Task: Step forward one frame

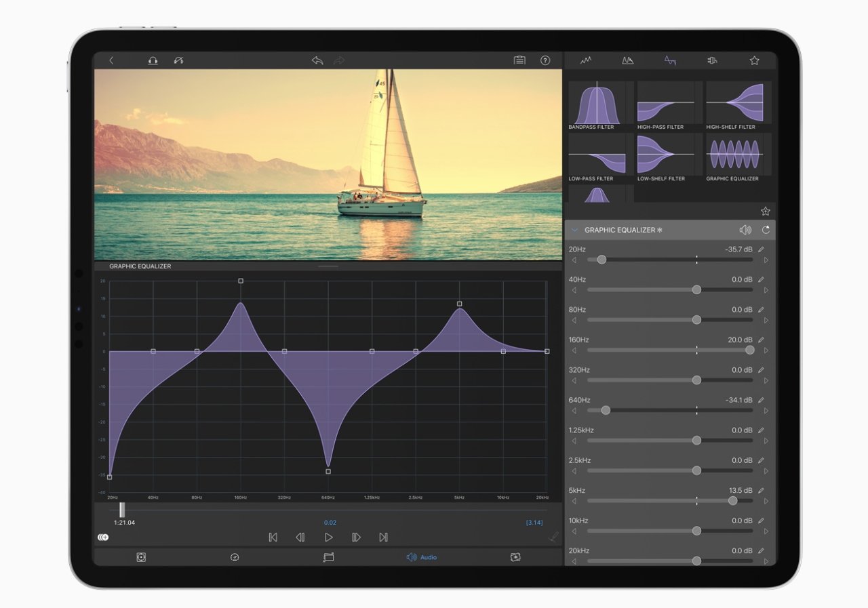Action: coord(356,538)
